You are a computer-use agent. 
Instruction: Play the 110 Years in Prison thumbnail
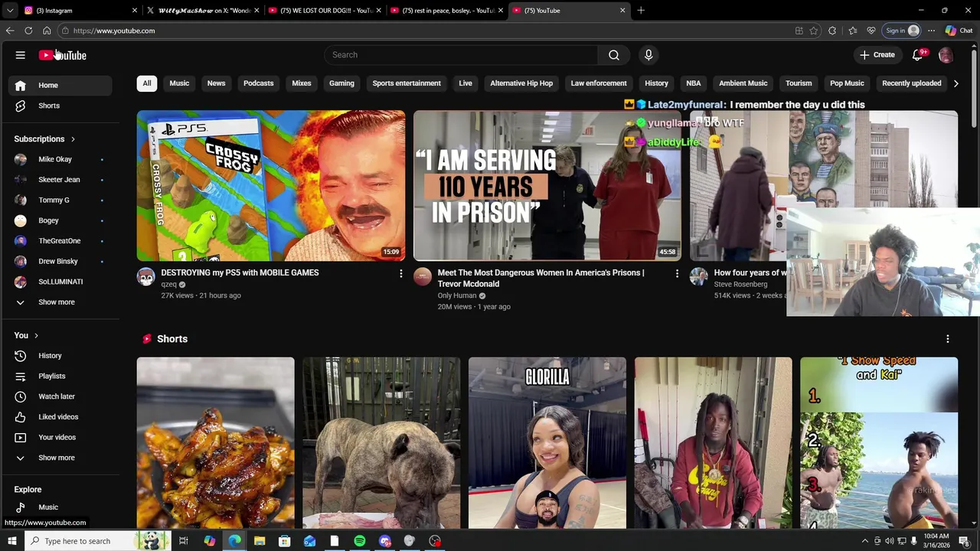click(547, 186)
